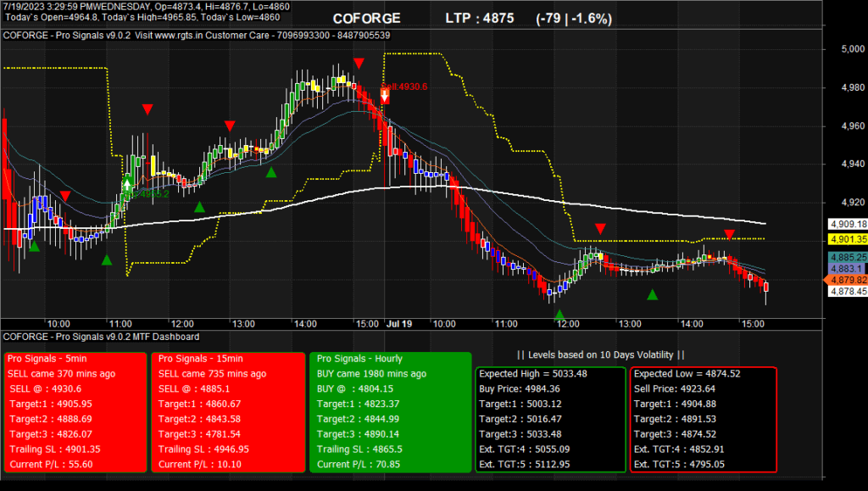Click 'Current P/L : 10.10'
Viewport: 868px width, 491px height.
point(200,465)
